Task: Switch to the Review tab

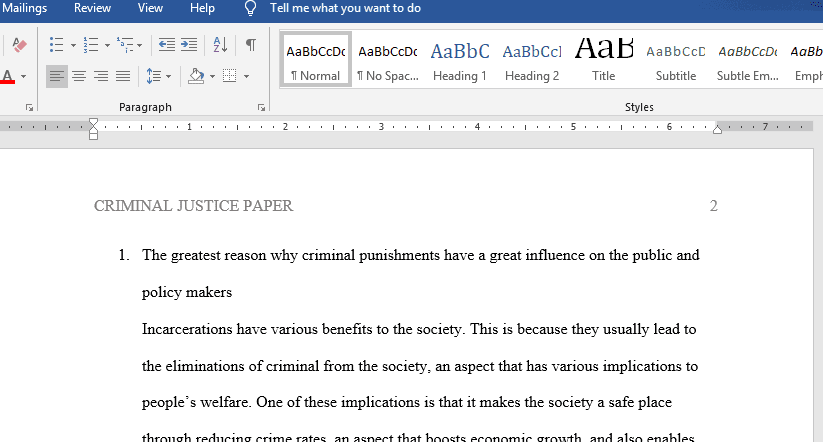Action: coord(92,8)
